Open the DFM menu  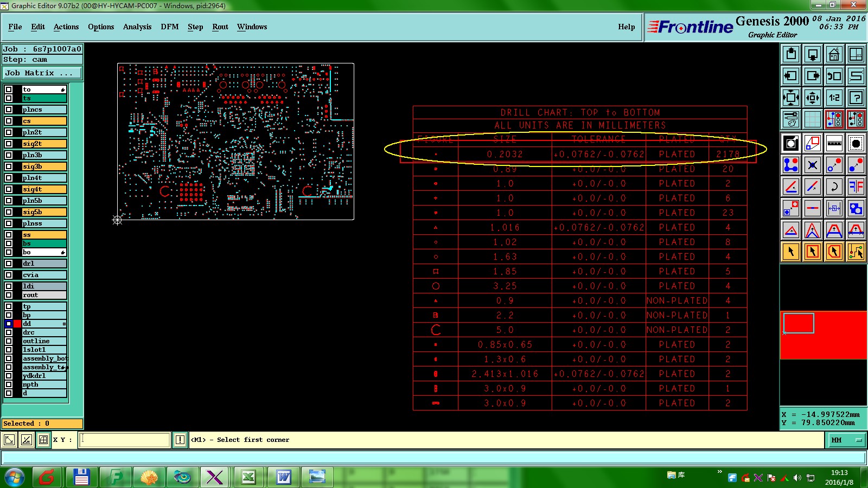click(170, 27)
